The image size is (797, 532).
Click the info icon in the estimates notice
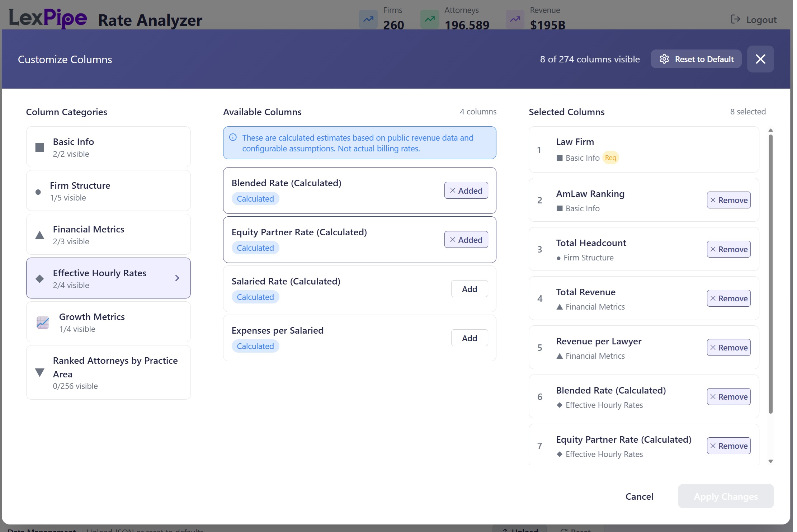(x=233, y=137)
